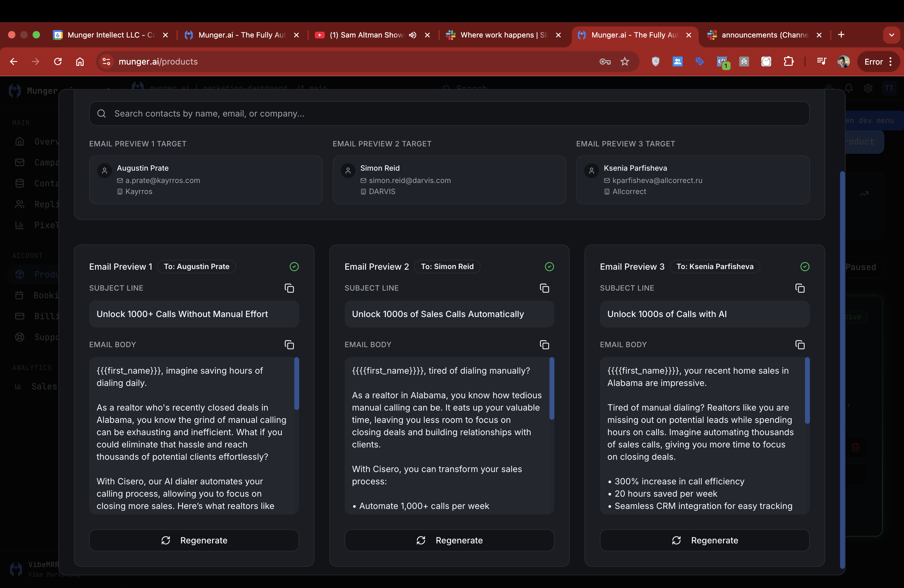Click Email Preview 2 green checkmark
Viewport: 904px width, 588px height.
(x=549, y=267)
